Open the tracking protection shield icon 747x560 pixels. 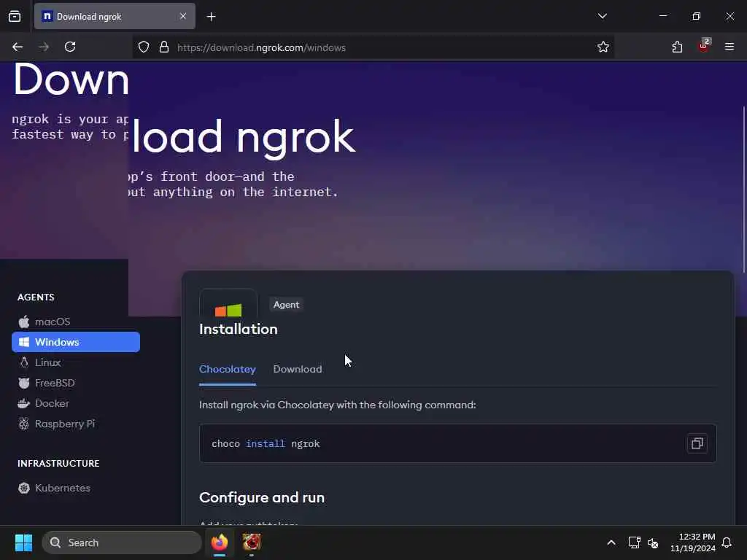click(144, 47)
